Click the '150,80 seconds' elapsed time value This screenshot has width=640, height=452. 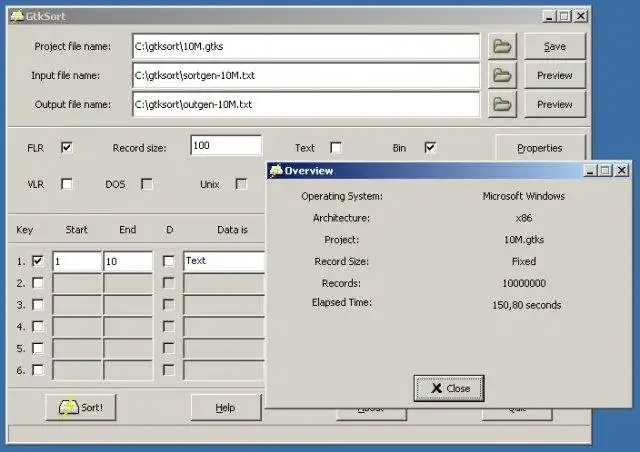[x=527, y=305]
